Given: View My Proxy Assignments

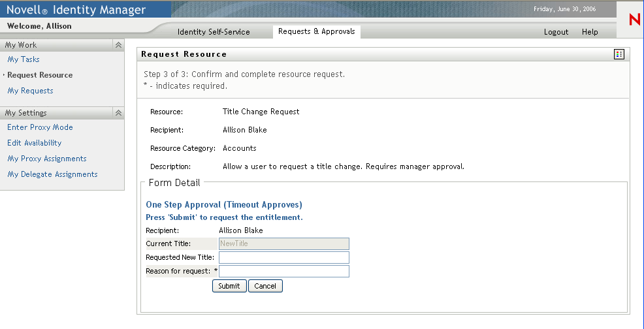Looking at the screenshot, I should coord(47,159).
